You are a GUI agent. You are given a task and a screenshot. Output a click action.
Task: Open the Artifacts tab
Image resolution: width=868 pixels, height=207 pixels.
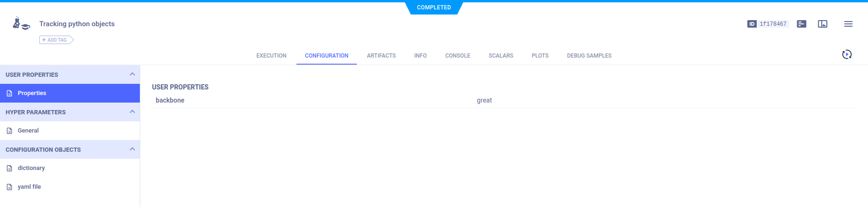(x=381, y=56)
